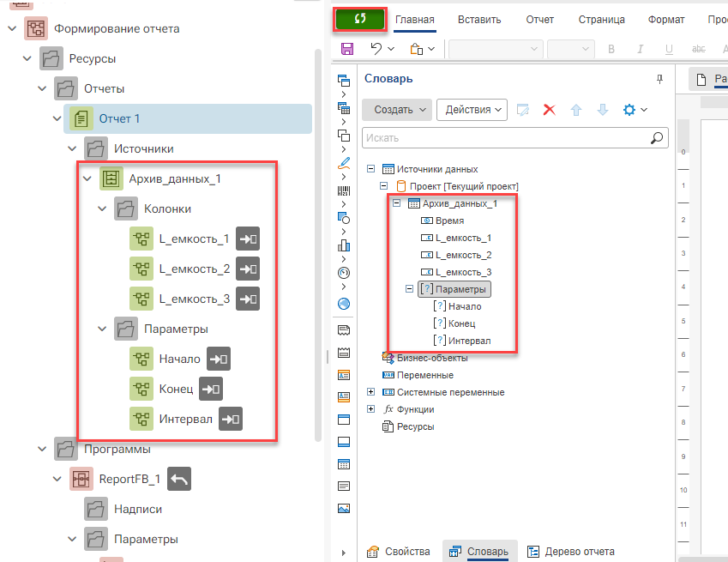Open the Страница ribbon tab
The width and height of the screenshot is (728, 562).
point(601,20)
